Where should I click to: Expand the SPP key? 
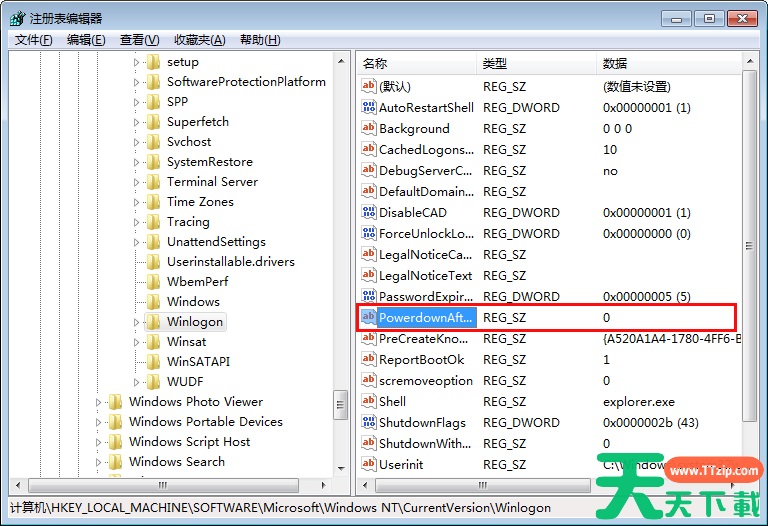click(136, 102)
